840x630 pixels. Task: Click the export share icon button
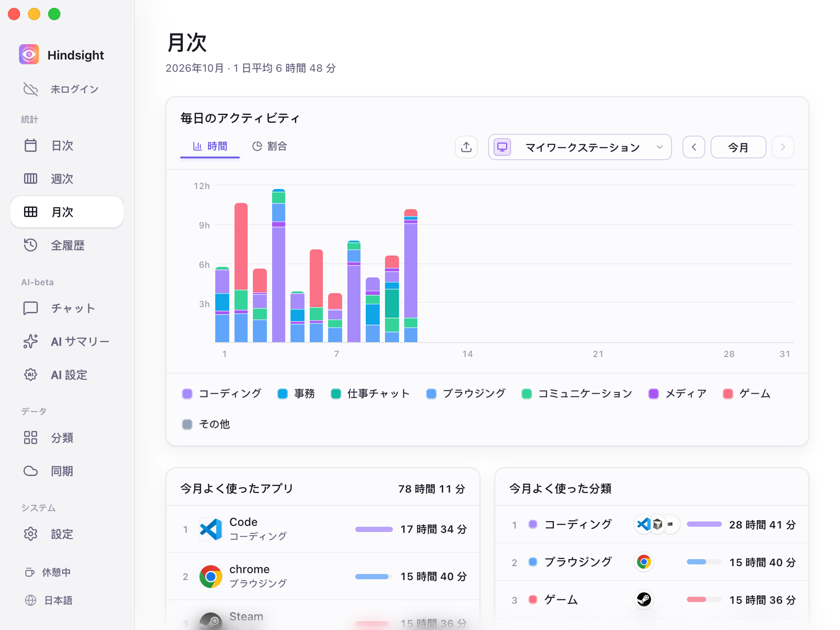coord(466,147)
